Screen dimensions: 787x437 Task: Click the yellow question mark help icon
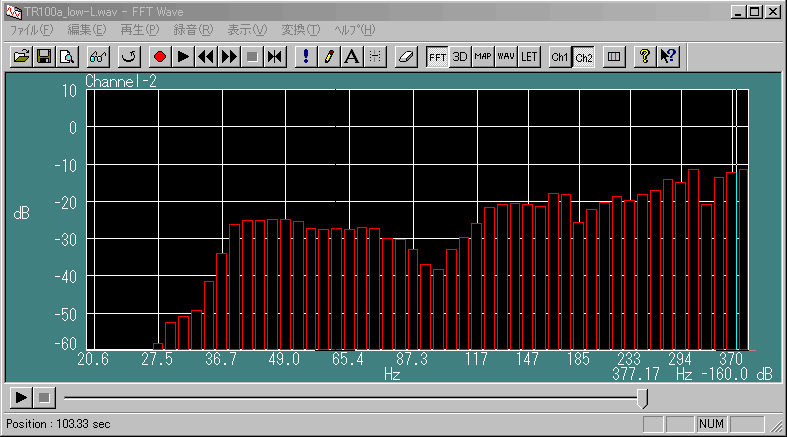645,57
